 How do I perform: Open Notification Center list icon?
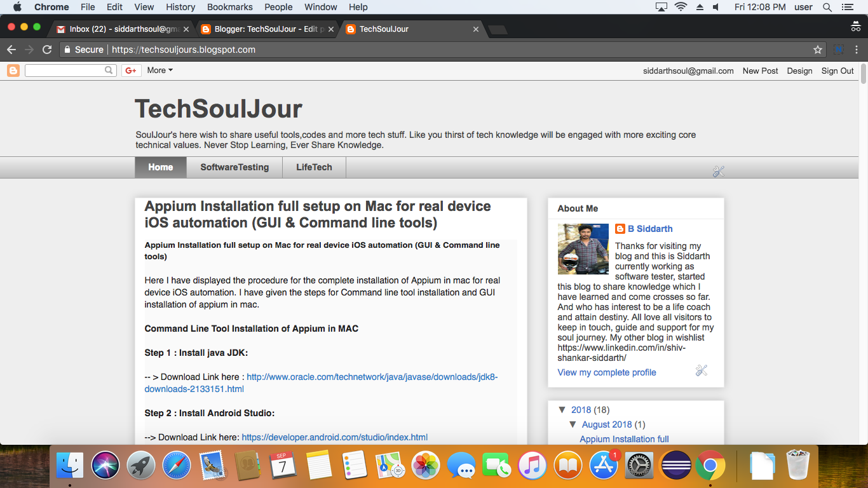pyautogui.click(x=847, y=7)
